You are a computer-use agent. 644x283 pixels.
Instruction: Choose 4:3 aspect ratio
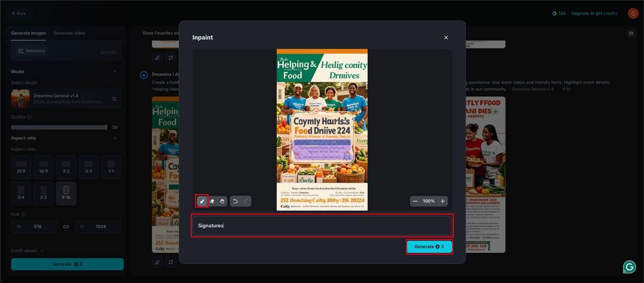[x=89, y=168]
